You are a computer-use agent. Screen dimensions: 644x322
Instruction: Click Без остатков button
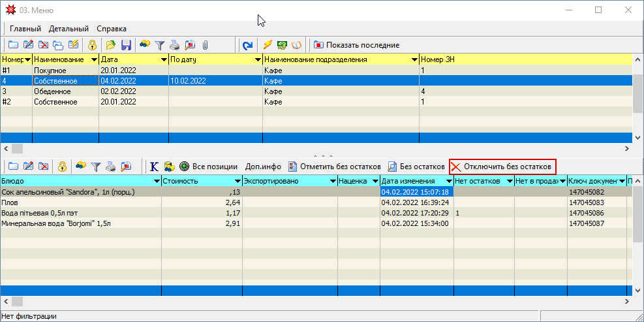click(x=417, y=167)
